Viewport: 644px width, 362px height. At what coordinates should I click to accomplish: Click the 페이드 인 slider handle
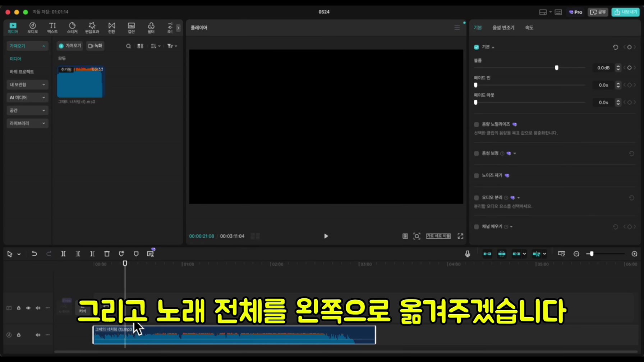coord(476,85)
